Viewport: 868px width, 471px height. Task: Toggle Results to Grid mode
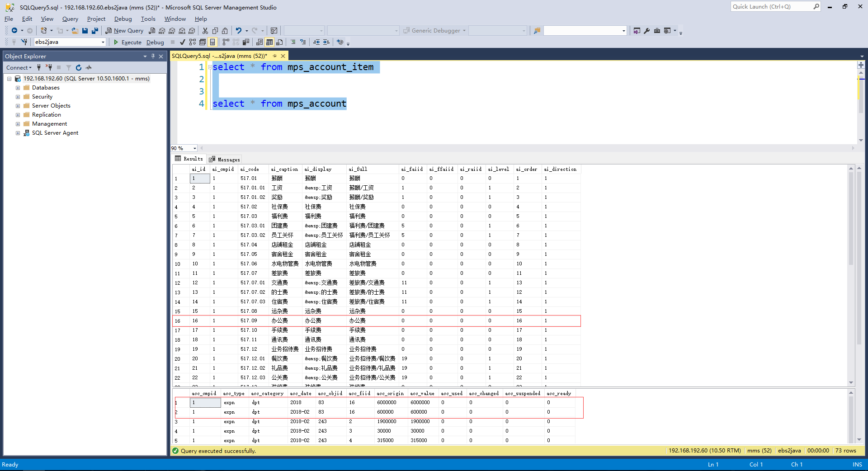269,42
